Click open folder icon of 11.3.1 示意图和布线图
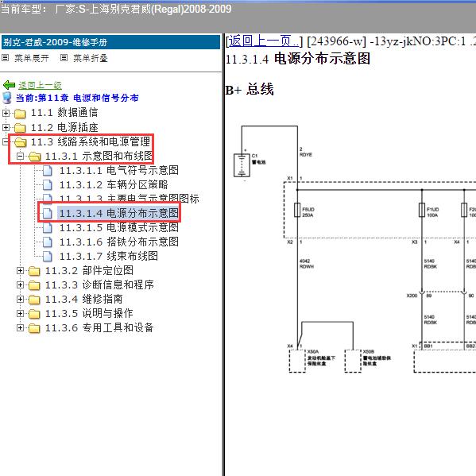This screenshot has width=476, height=476. pyautogui.click(x=35, y=157)
